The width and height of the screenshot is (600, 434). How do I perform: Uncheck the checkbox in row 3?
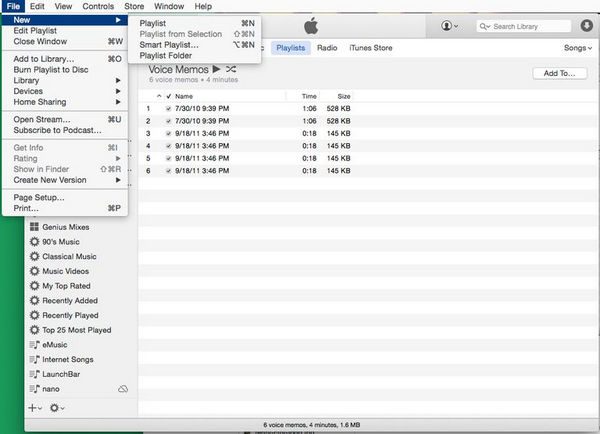pos(168,134)
